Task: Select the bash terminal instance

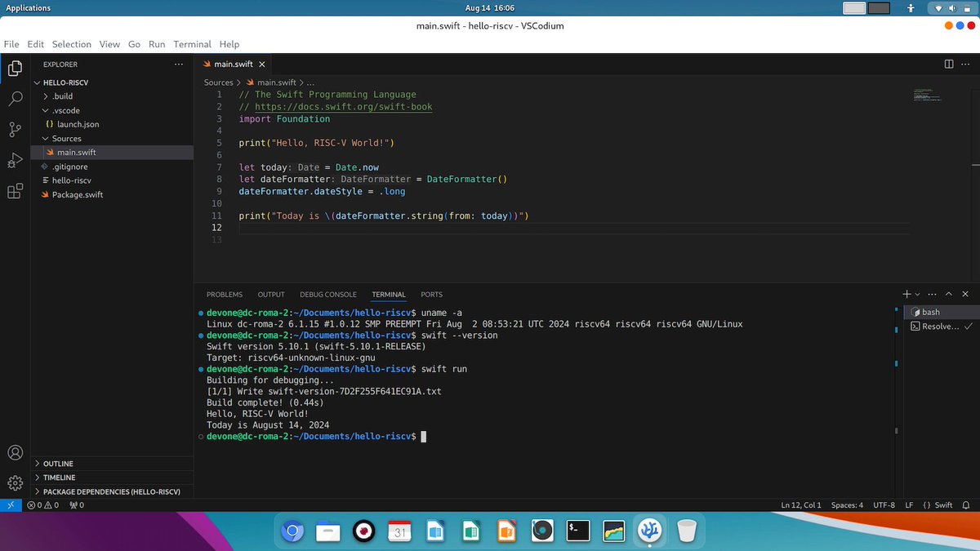Action: [x=941, y=312]
